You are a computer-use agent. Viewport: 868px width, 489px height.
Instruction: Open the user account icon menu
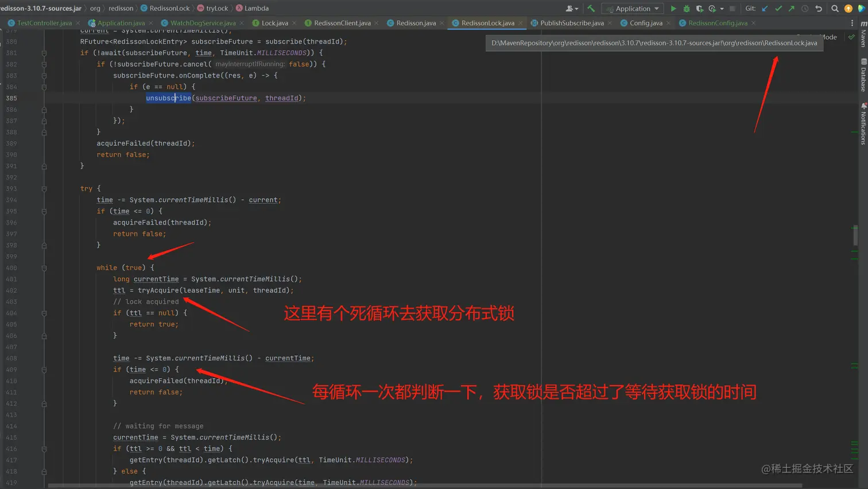(572, 8)
